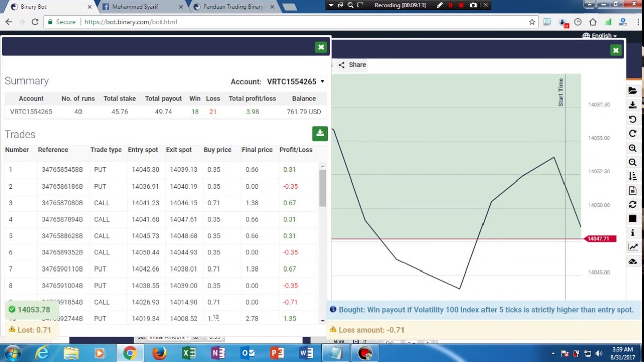
Task: Click the green bars extension icon
Action: 608,22
